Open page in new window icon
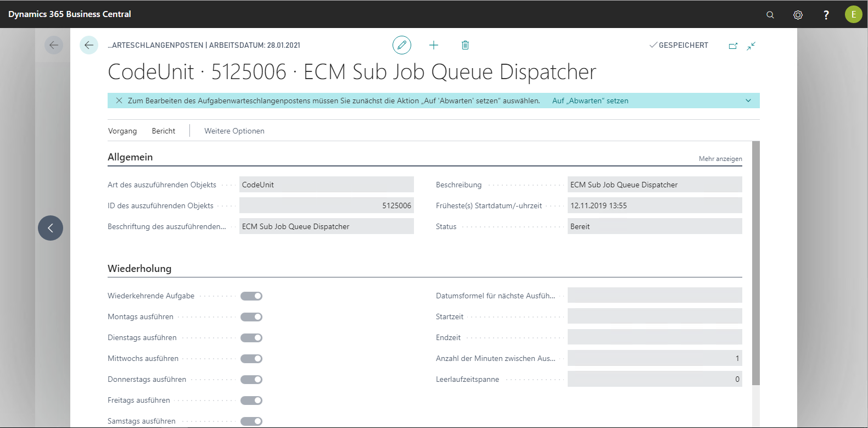Screen dimensions: 868x428 (733, 46)
